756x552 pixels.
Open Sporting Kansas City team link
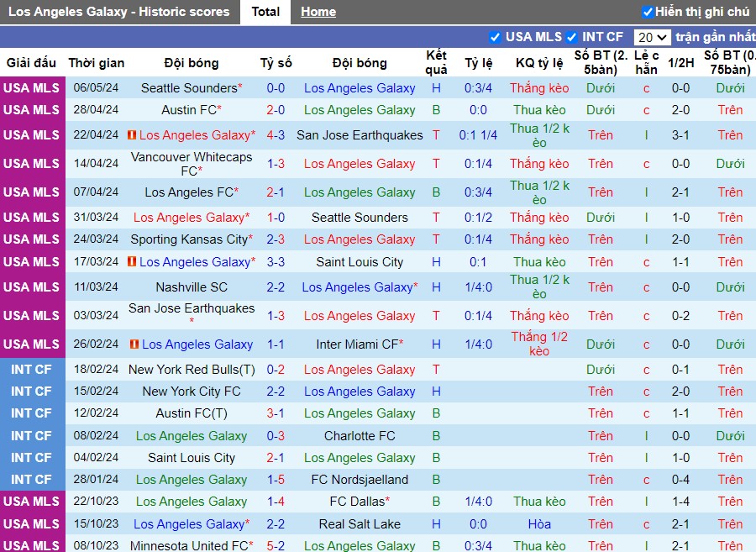pyautogui.click(x=189, y=239)
